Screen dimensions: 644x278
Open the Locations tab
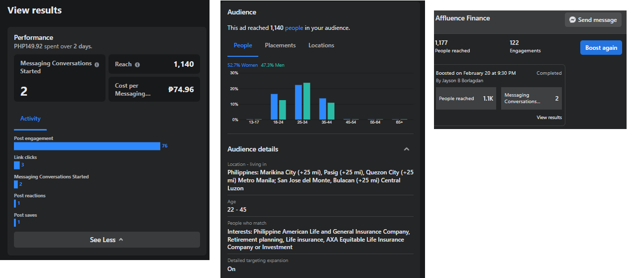pyautogui.click(x=321, y=45)
